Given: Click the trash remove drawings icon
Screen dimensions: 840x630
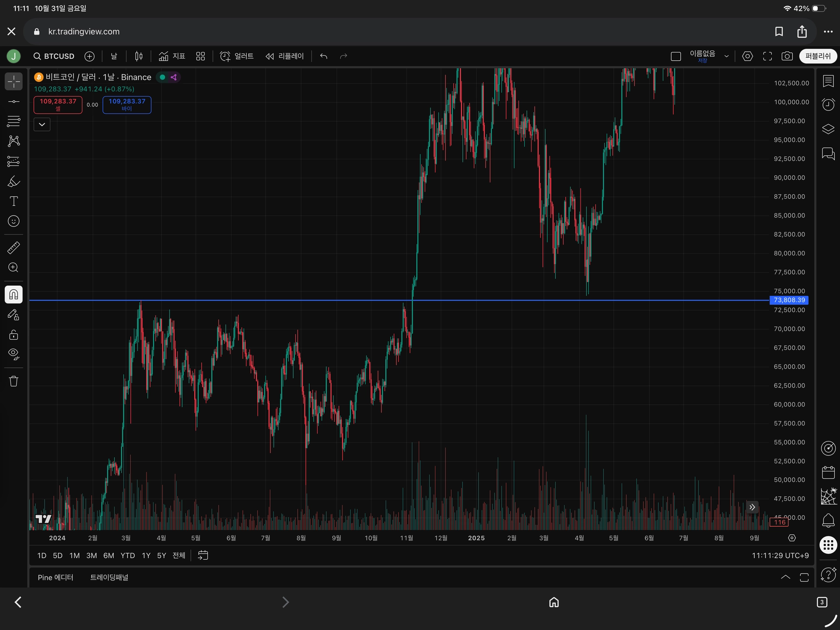Looking at the screenshot, I should coord(14,381).
